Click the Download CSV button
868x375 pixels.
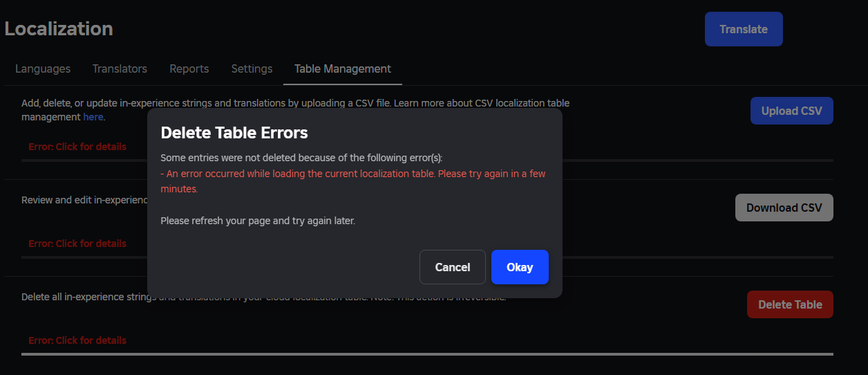[x=784, y=208]
